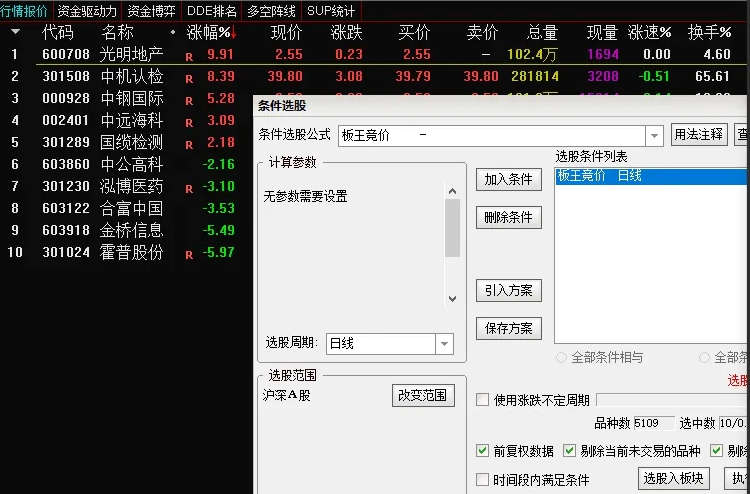This screenshot has width=750, height=494.
Task: Select stock 合富中国 in the list
Action: [132, 208]
